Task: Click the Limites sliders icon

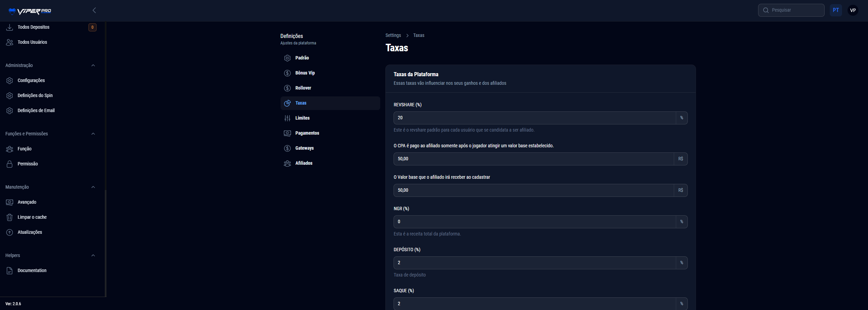Action: tap(287, 118)
